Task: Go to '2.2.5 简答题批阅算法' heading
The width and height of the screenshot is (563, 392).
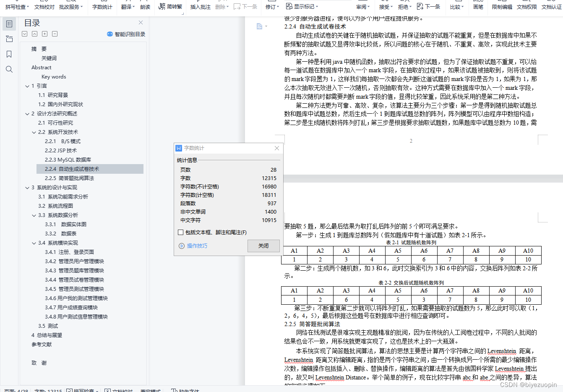Action: point(70,178)
